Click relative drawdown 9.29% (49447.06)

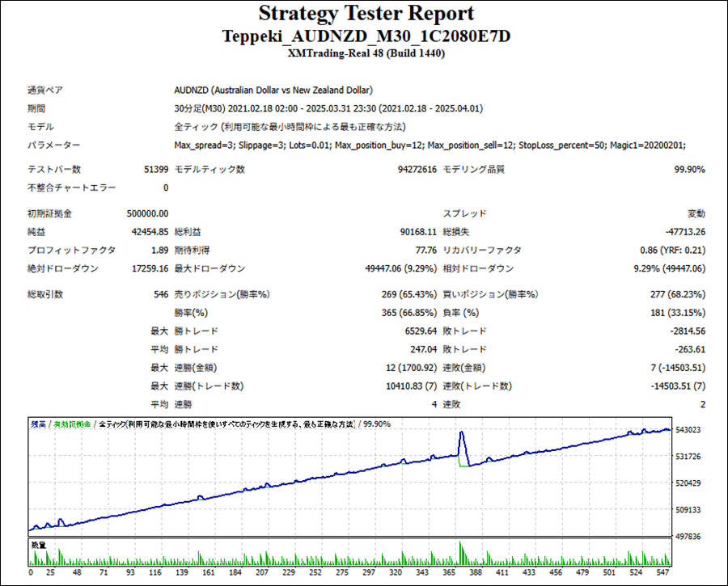[x=670, y=268]
